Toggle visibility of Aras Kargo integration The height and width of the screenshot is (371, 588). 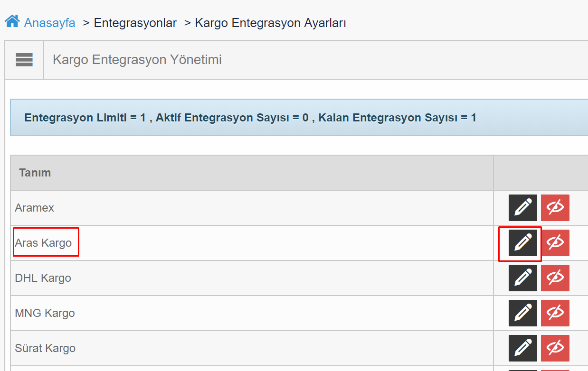[x=555, y=243]
